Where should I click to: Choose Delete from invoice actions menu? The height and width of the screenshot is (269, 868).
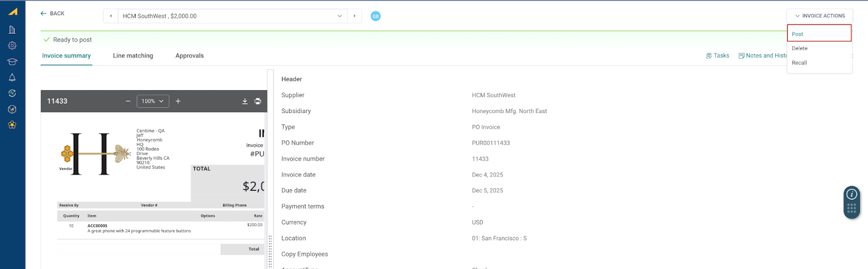pyautogui.click(x=800, y=48)
